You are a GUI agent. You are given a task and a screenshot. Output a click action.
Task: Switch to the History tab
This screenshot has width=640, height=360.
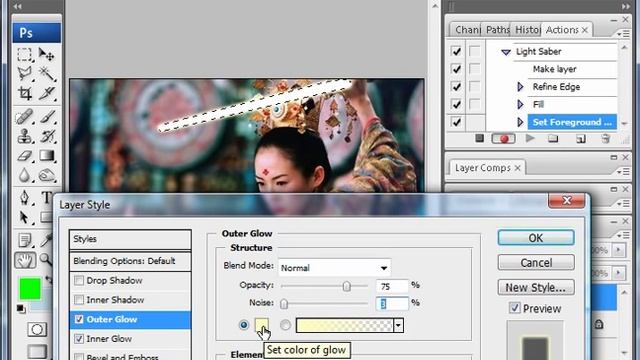pyautogui.click(x=527, y=30)
